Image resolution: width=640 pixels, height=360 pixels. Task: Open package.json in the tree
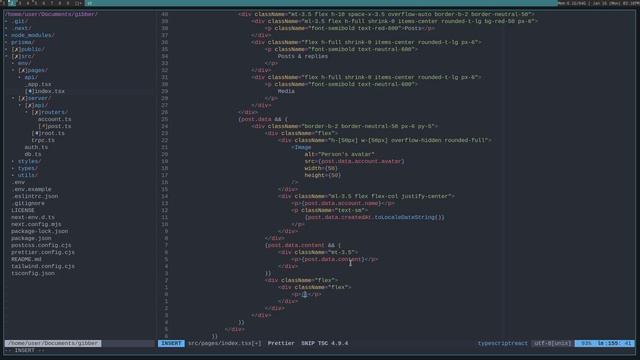(x=31, y=238)
